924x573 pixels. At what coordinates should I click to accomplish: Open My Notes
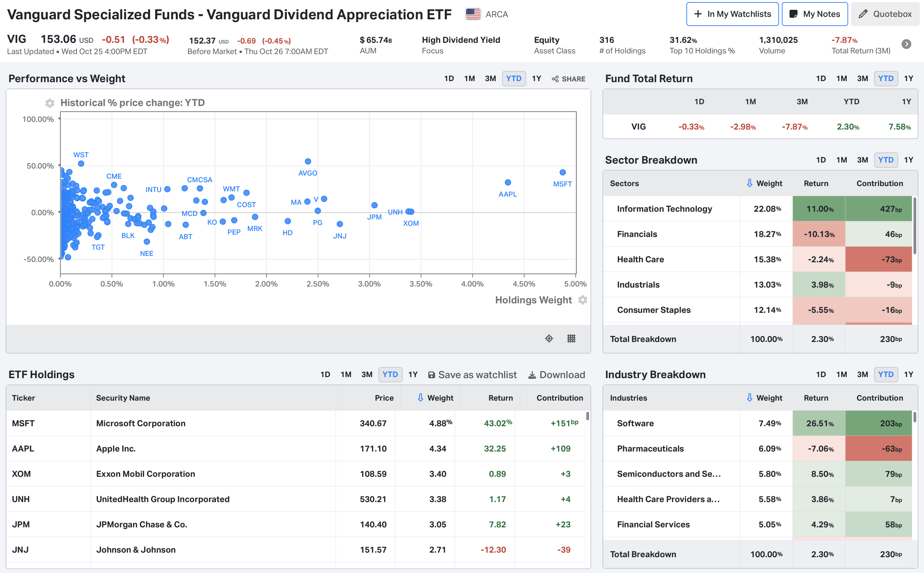(x=814, y=14)
